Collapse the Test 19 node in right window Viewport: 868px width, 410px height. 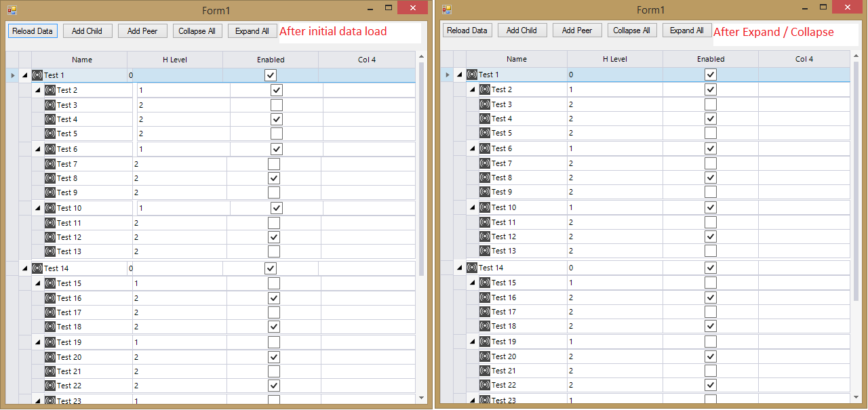473,342
